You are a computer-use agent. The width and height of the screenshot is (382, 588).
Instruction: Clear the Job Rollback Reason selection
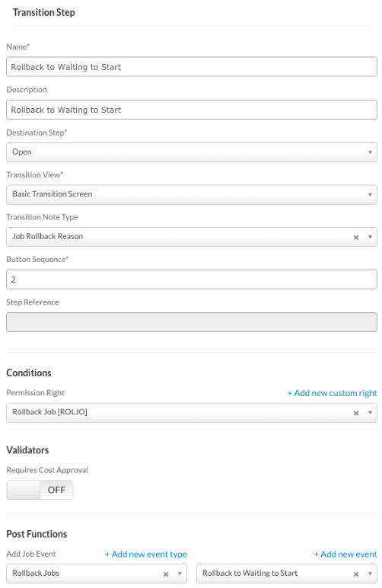click(356, 238)
